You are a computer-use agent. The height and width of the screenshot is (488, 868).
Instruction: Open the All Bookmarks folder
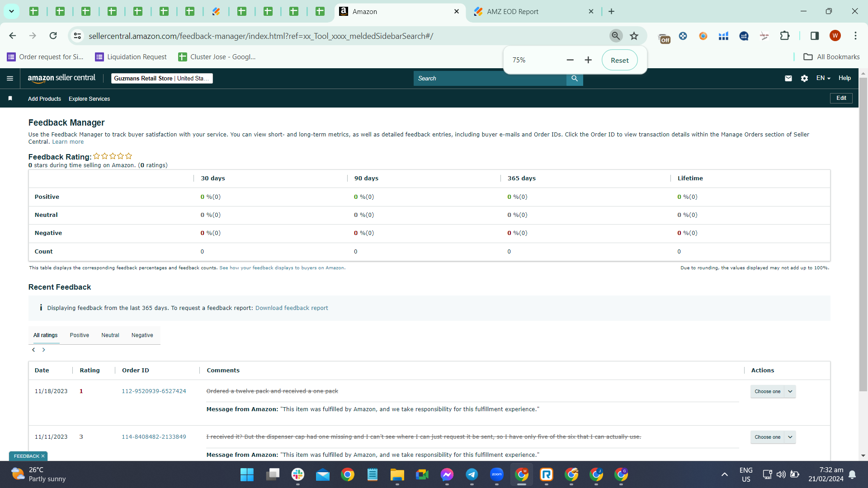pos(831,57)
